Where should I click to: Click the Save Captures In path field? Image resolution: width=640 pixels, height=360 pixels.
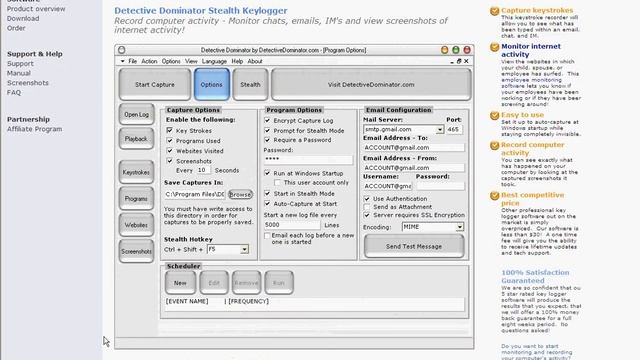click(x=194, y=194)
